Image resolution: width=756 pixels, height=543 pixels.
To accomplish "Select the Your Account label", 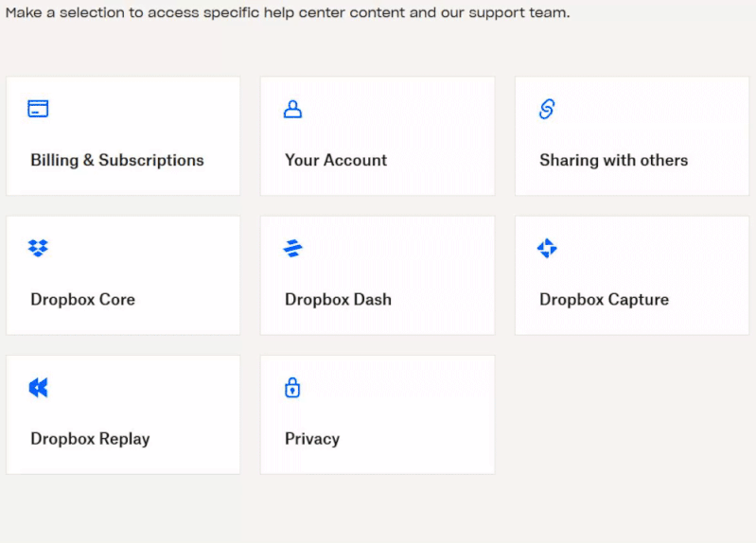I will pyautogui.click(x=336, y=161).
